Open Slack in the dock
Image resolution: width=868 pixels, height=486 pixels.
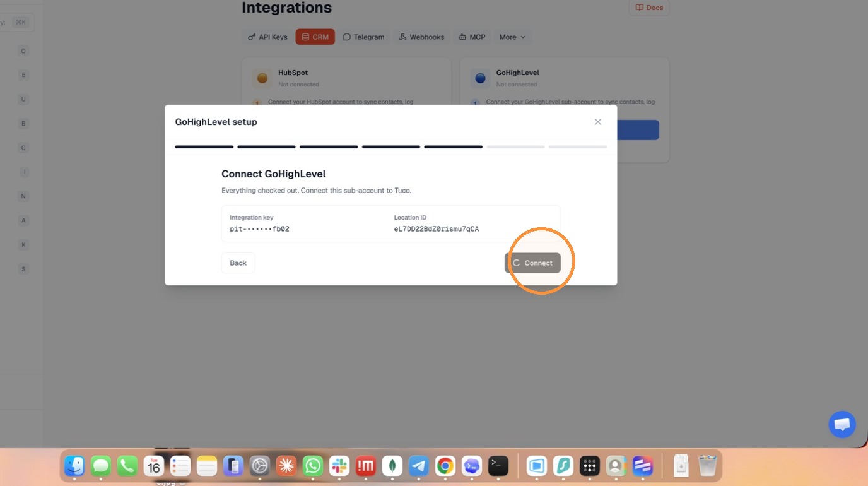[339, 466]
